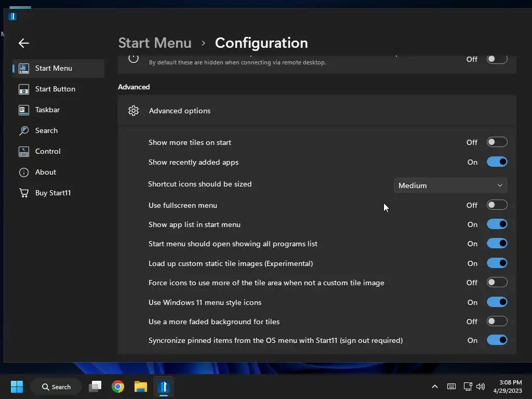This screenshot has width=532, height=399.
Task: Click the power icon in top row
Action: (x=134, y=58)
